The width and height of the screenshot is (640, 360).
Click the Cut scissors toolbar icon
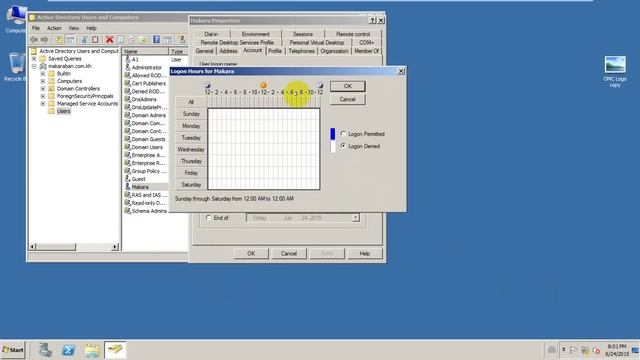coord(84,39)
